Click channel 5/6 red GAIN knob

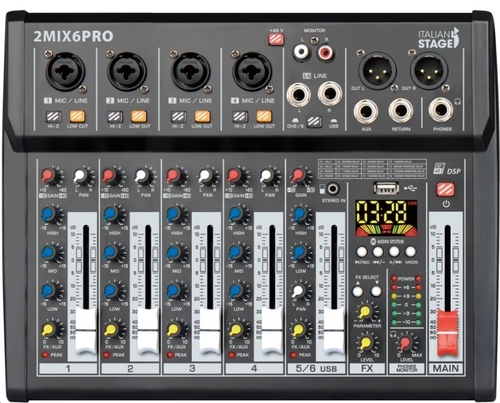(x=299, y=176)
